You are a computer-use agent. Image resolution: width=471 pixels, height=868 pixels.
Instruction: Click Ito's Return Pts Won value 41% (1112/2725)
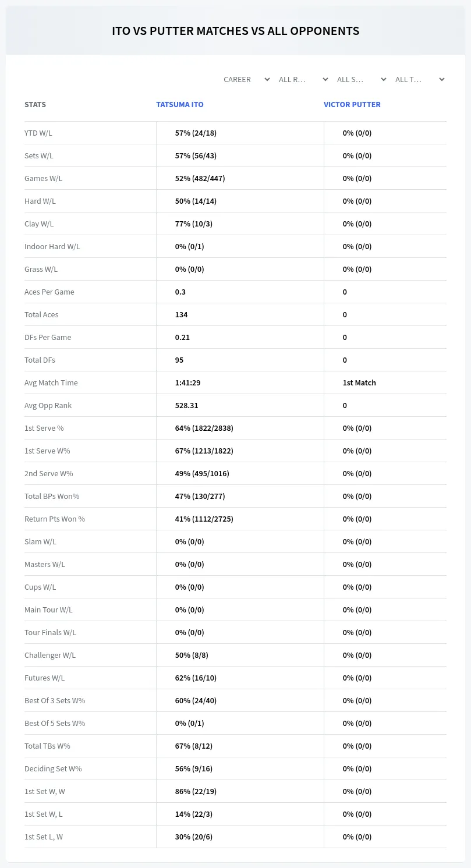[x=204, y=519]
